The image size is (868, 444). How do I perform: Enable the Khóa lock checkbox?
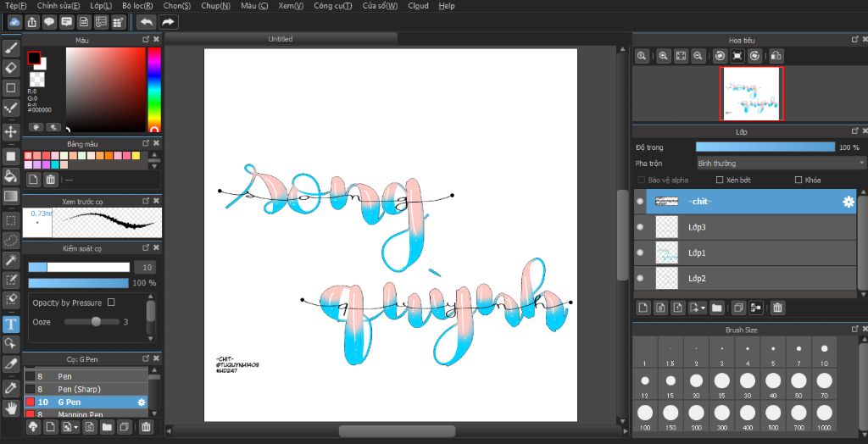click(x=798, y=180)
